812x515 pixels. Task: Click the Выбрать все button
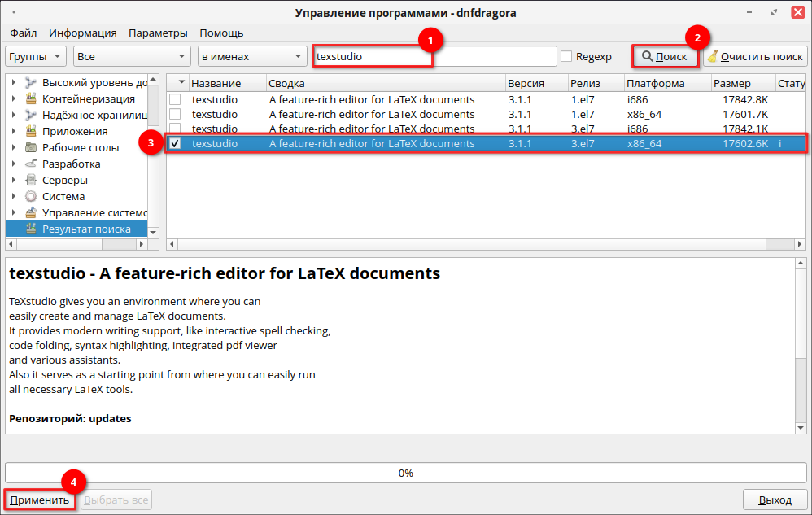tap(116, 500)
